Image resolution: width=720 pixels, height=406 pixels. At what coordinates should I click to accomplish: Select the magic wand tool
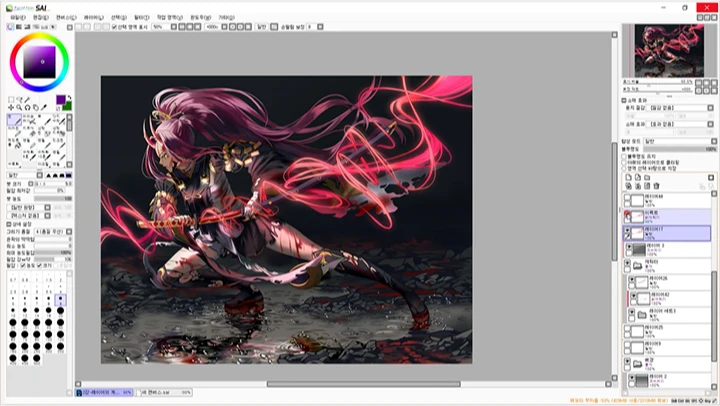click(28, 99)
